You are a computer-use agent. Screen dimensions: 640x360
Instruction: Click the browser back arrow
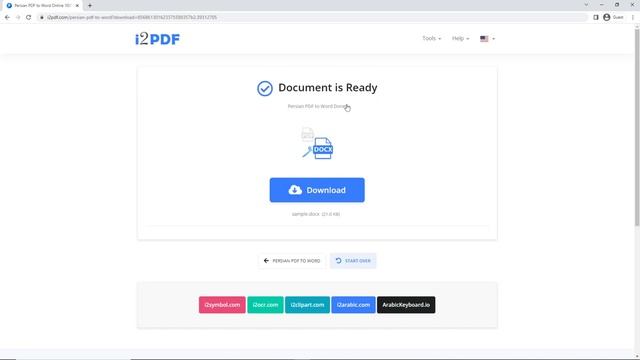[7, 18]
